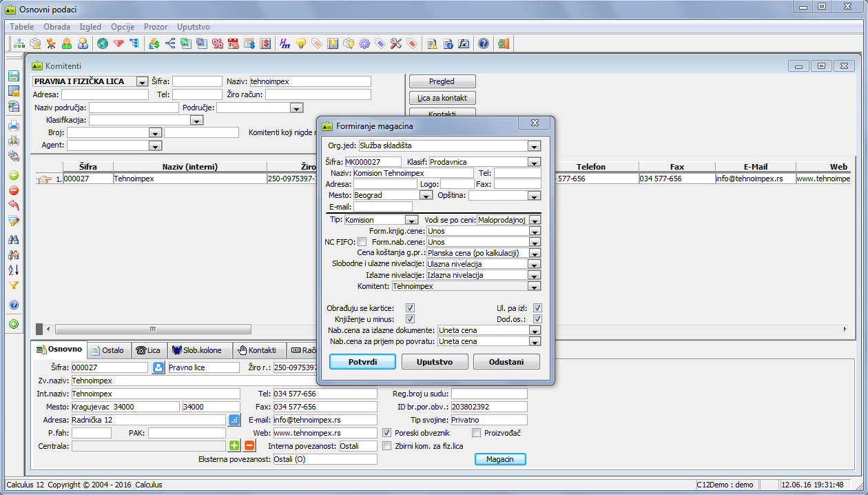Click the blue help question mark toolbar icon

pyautogui.click(x=484, y=43)
